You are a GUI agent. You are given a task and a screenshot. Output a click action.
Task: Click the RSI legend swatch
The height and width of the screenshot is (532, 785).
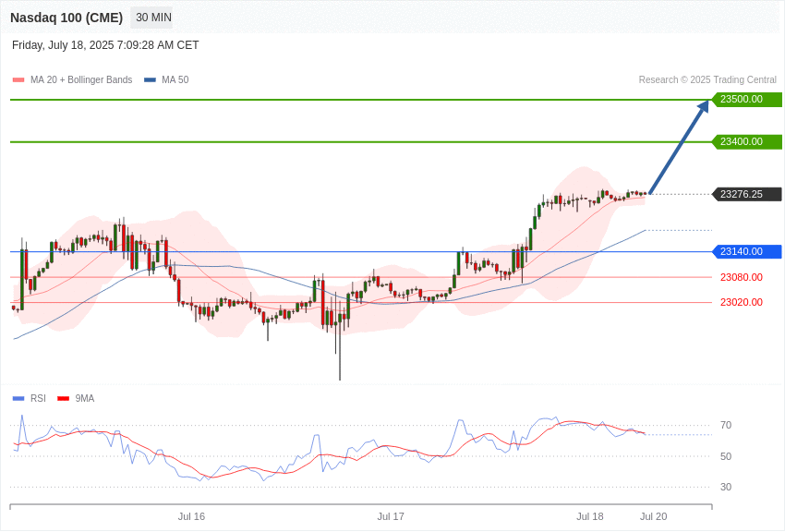18,398
